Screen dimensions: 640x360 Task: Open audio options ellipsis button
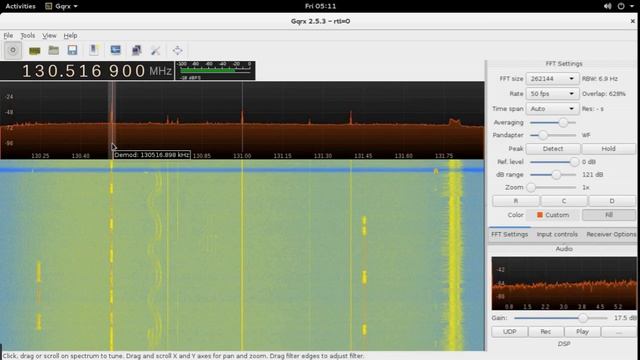pos(619,331)
